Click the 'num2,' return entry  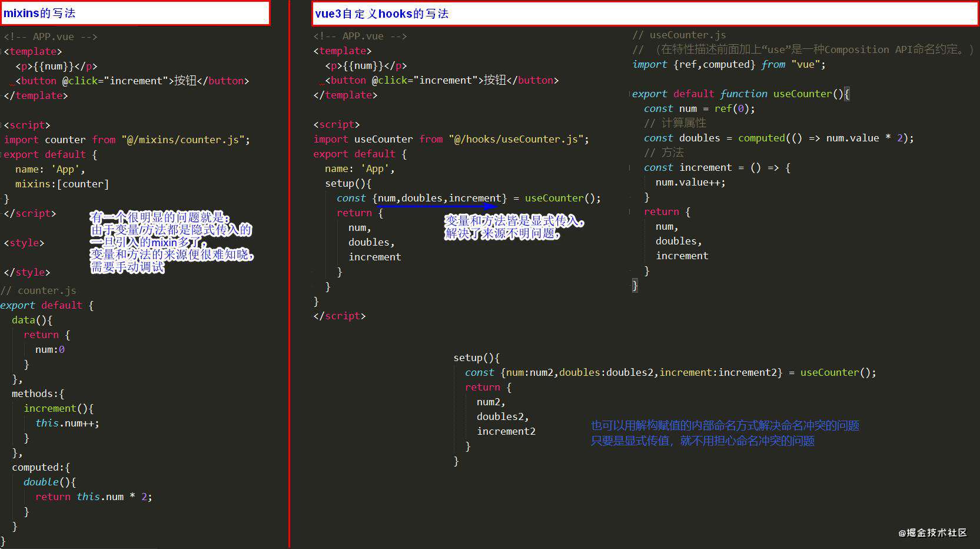tap(491, 402)
